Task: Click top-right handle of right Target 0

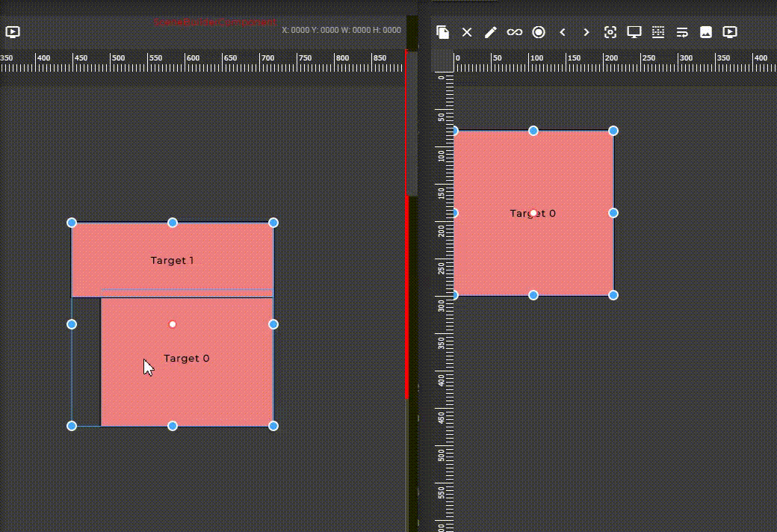Action: [x=613, y=131]
